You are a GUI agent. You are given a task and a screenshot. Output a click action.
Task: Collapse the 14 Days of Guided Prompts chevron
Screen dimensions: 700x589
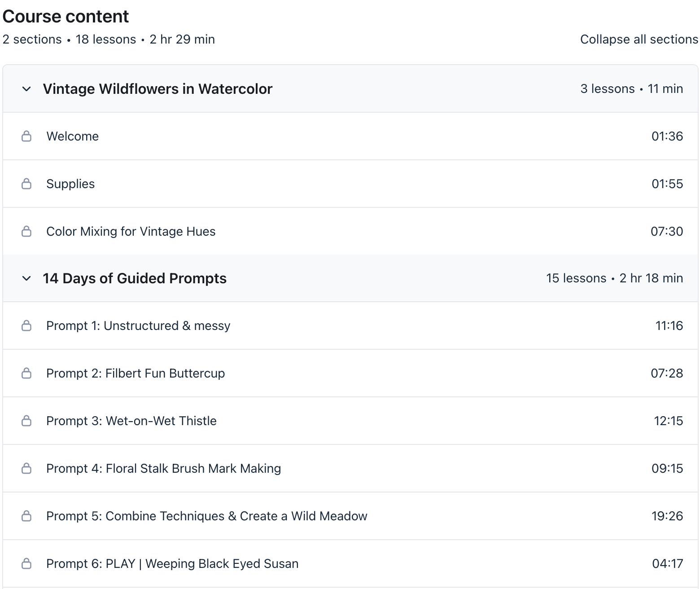(x=26, y=278)
